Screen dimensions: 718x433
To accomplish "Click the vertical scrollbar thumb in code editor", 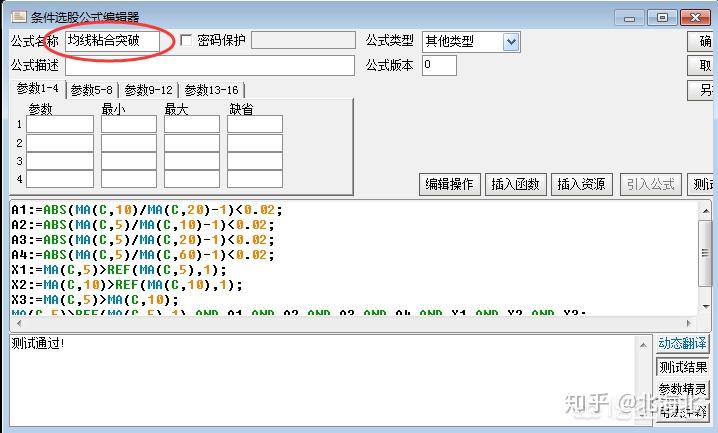I will coord(705,253).
